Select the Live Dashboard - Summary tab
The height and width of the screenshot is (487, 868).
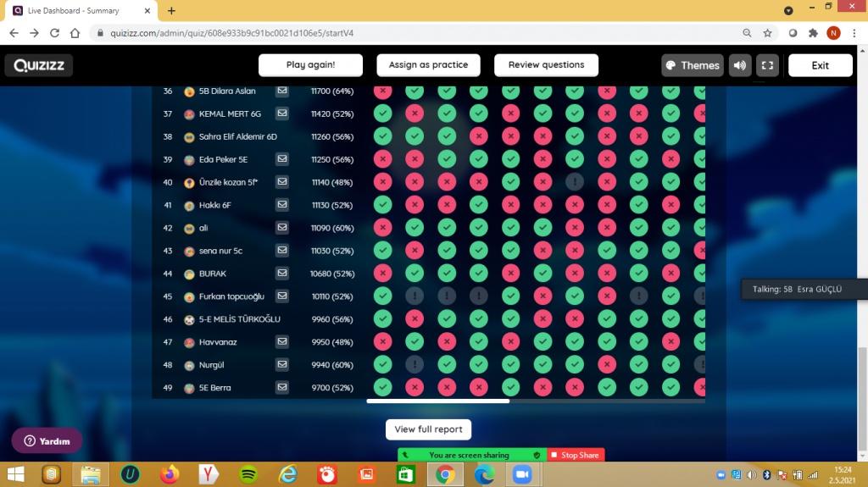point(81,11)
